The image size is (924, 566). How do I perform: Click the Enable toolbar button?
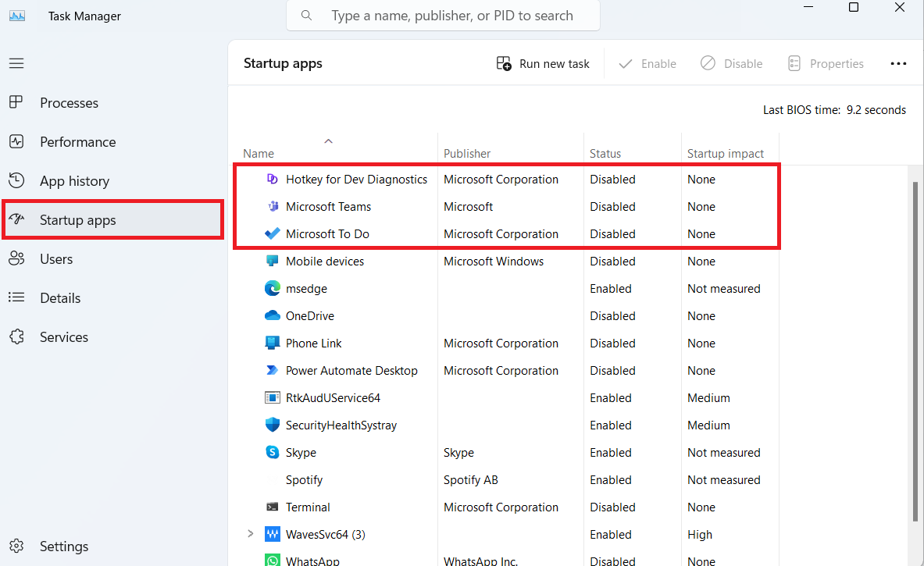(647, 63)
